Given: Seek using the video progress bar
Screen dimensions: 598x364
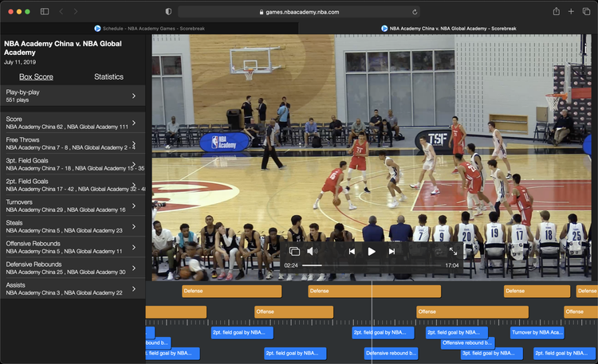Looking at the screenshot, I should [372, 265].
